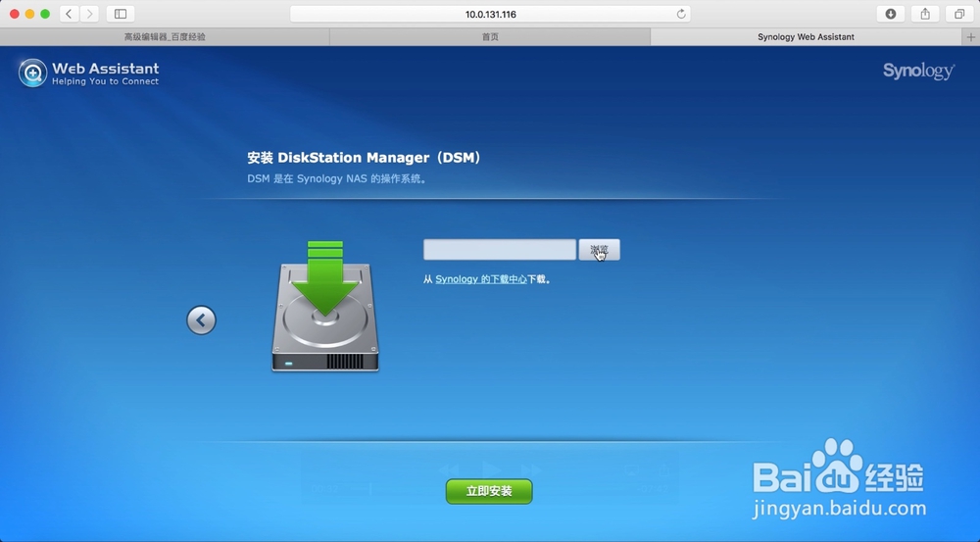This screenshot has width=980, height=542.
Task: Click the Helping You to Connect tagline
Action: 105,81
